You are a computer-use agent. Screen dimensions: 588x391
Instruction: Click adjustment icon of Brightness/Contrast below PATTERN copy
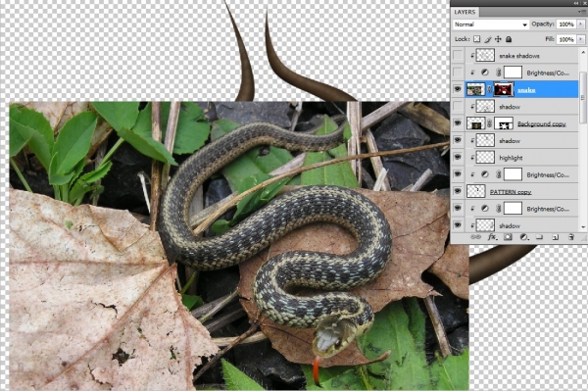(x=485, y=209)
